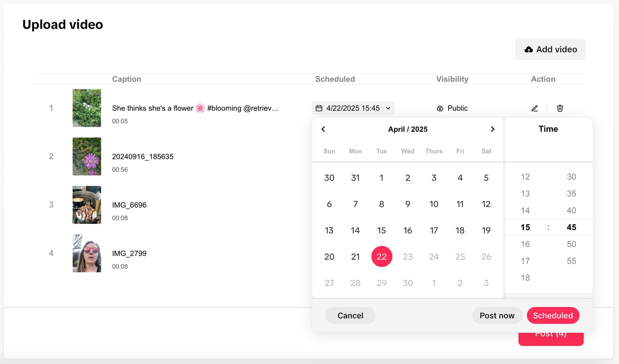
Task: Click the eye icon next to Public visibility
Action: click(x=440, y=108)
